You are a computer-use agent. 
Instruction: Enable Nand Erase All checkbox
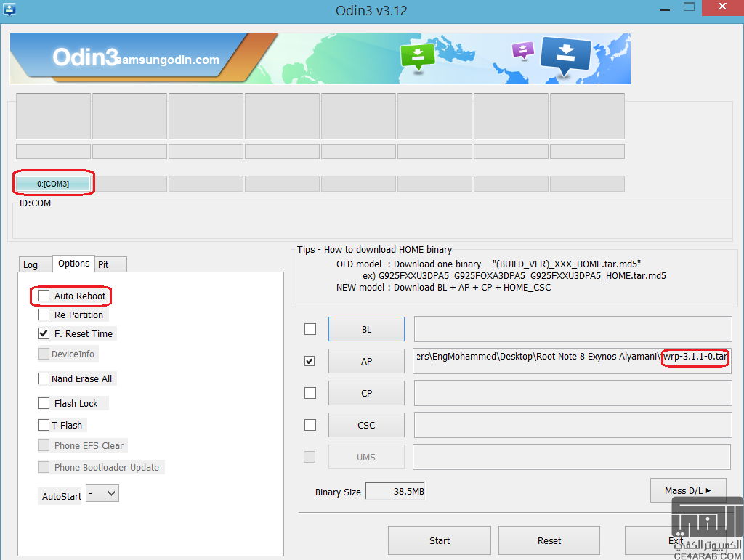44,378
